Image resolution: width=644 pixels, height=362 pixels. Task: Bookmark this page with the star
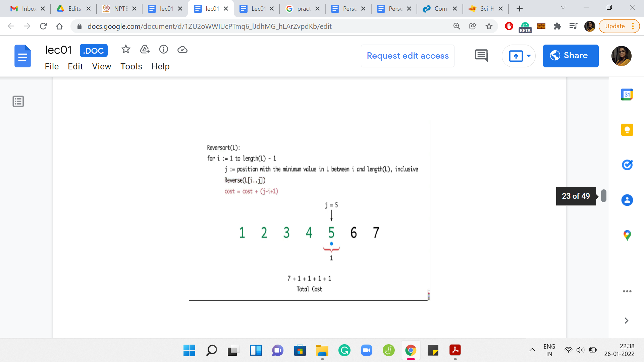489,26
